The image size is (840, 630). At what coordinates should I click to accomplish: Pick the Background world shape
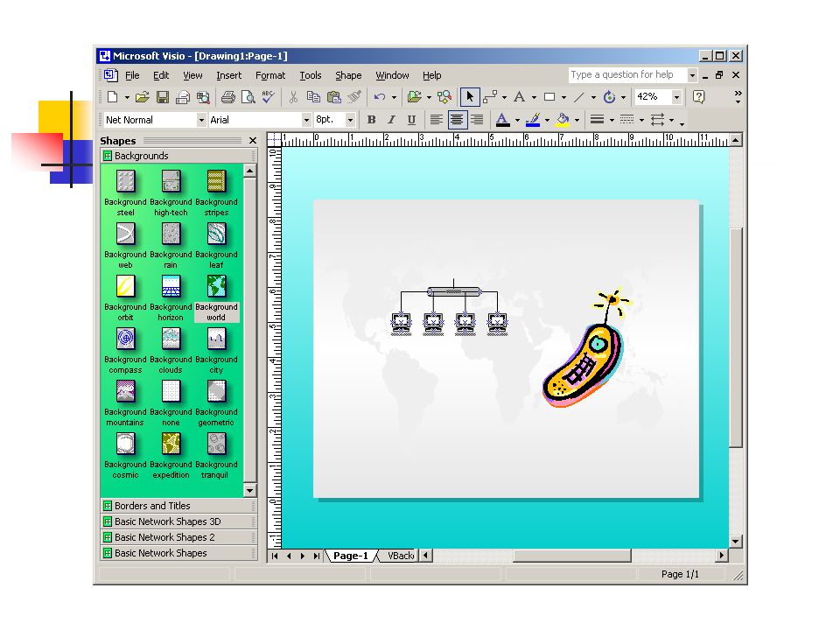coord(216,297)
